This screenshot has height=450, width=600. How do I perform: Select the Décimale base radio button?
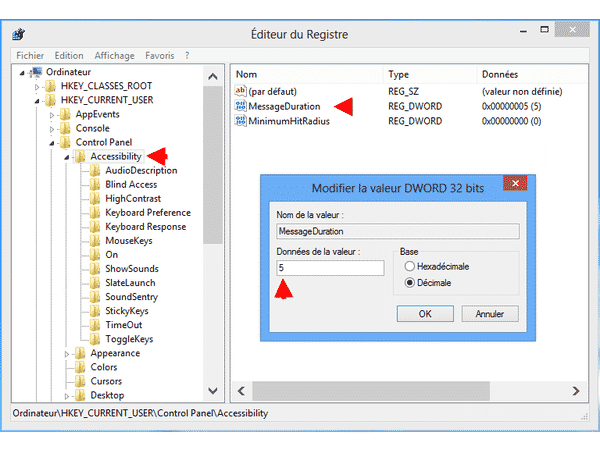click(409, 283)
